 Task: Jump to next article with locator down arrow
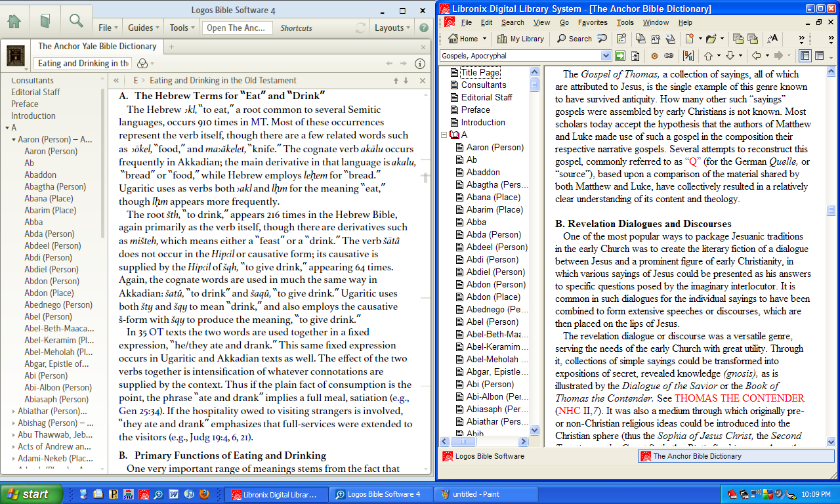[406, 81]
